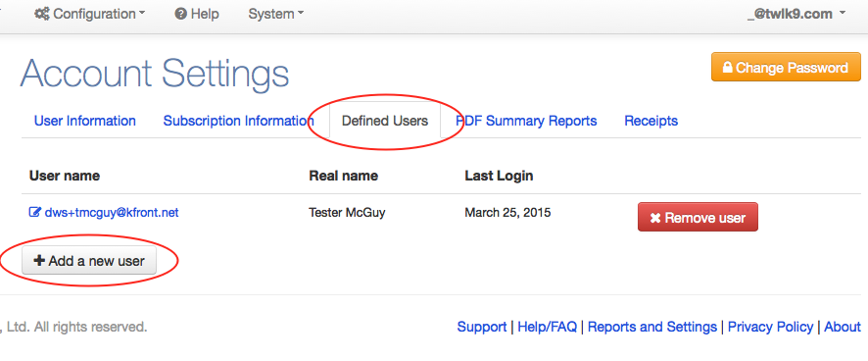Viewport: 868px width, 361px height.
Task: Click the Add a new user button
Action: pyautogui.click(x=89, y=261)
